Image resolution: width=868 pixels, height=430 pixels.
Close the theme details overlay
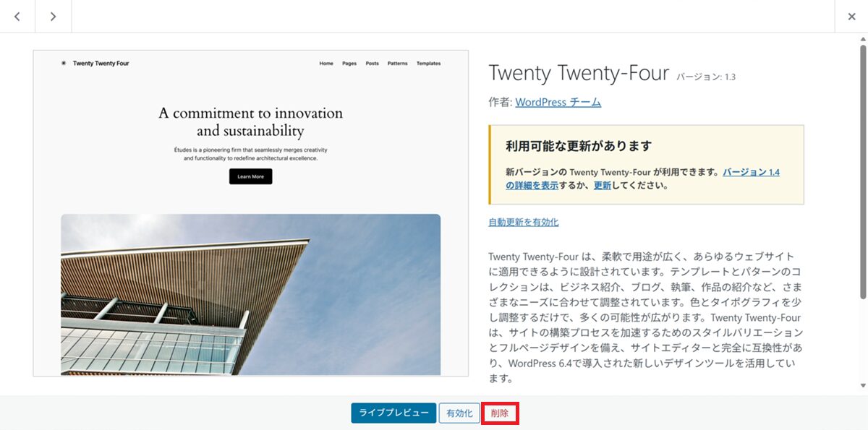pyautogui.click(x=851, y=17)
